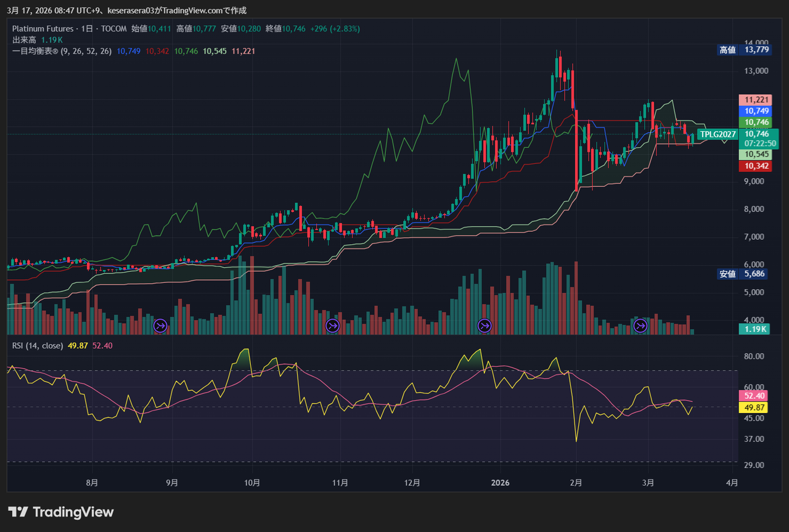789x532 pixels.
Task: Click the 45.00 RSI scale label
Action: (x=754, y=418)
